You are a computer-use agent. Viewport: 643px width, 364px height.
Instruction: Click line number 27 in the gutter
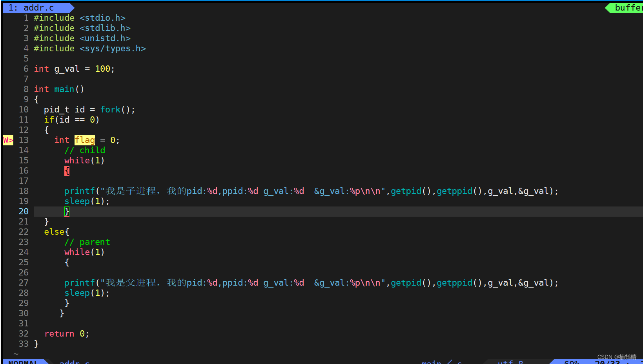click(x=24, y=283)
